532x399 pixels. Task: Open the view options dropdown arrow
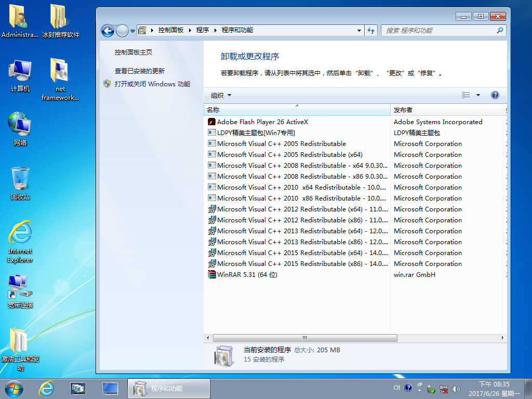click(x=478, y=95)
